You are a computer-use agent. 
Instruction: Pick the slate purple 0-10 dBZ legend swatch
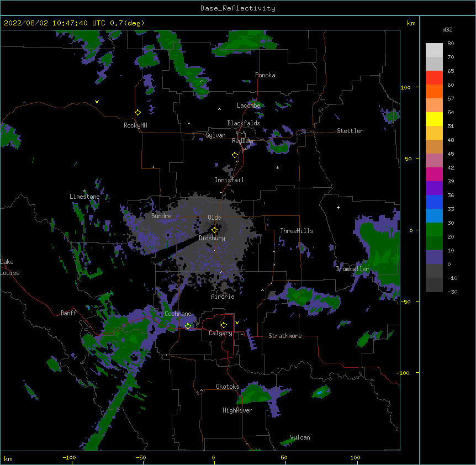pos(434,257)
